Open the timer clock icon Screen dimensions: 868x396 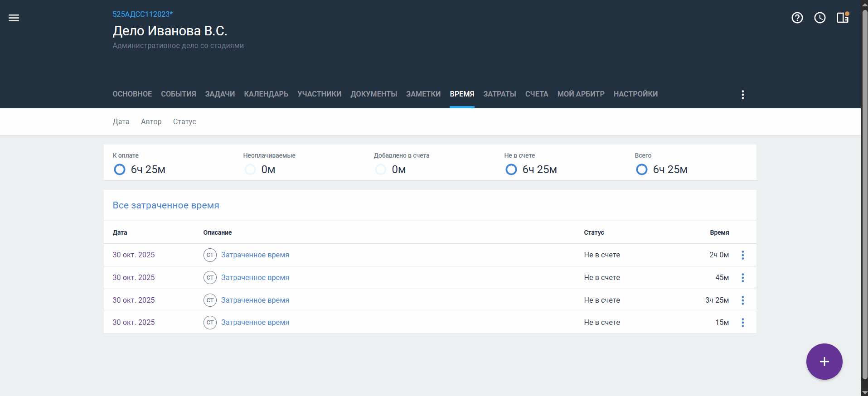pyautogui.click(x=820, y=18)
